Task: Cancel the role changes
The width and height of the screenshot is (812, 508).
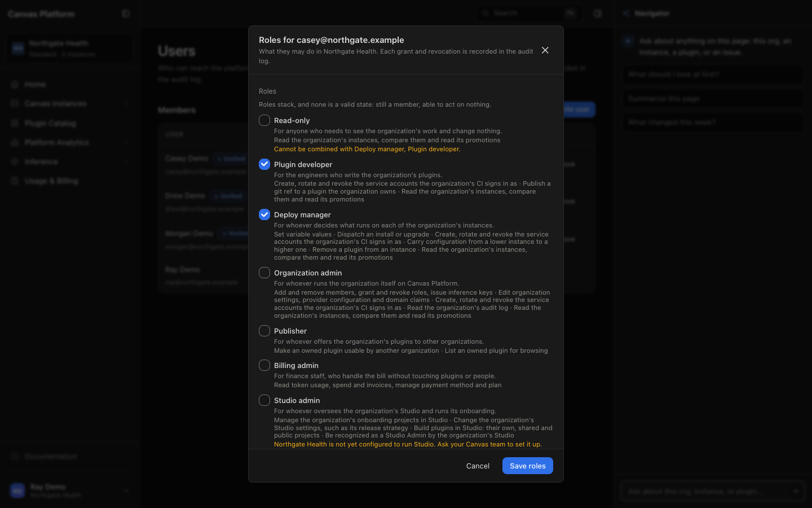Action: coord(478,466)
